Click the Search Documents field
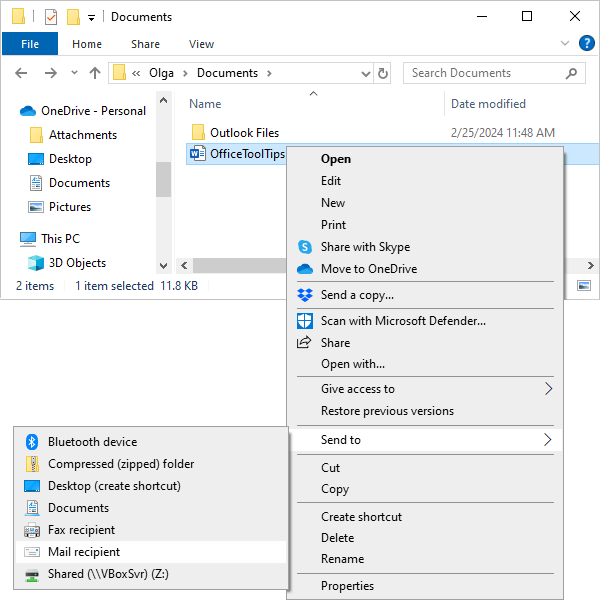The height and width of the screenshot is (600, 600). pos(494,73)
